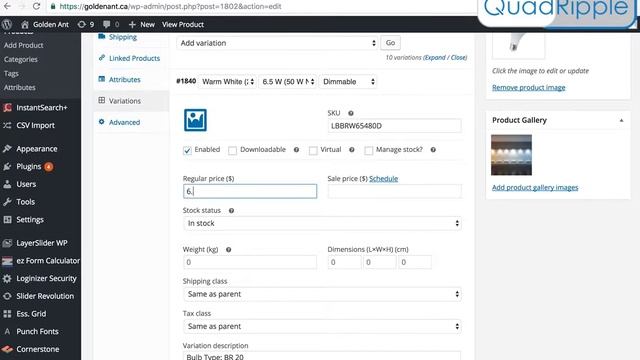Click the Expand variations link
The image size is (640, 360).
click(x=435, y=58)
